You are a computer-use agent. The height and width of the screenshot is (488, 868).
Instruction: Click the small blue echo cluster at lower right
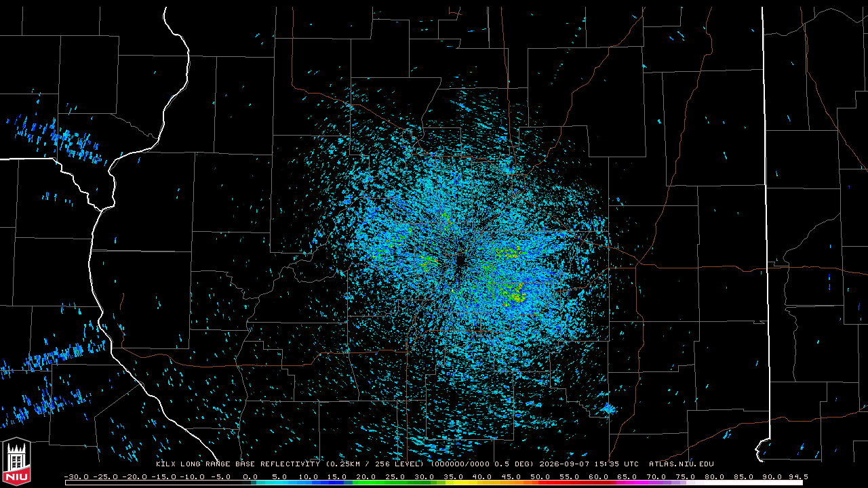pos(608,409)
